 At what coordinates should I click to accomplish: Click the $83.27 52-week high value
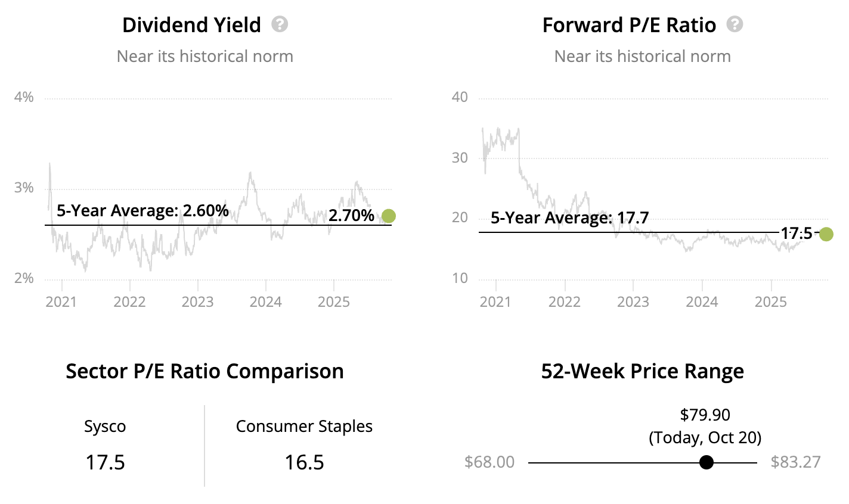[795, 462]
